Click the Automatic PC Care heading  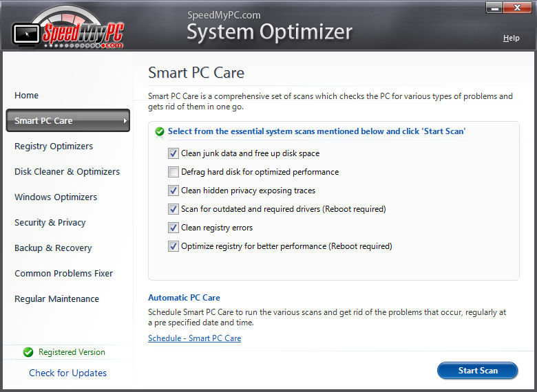[184, 298]
